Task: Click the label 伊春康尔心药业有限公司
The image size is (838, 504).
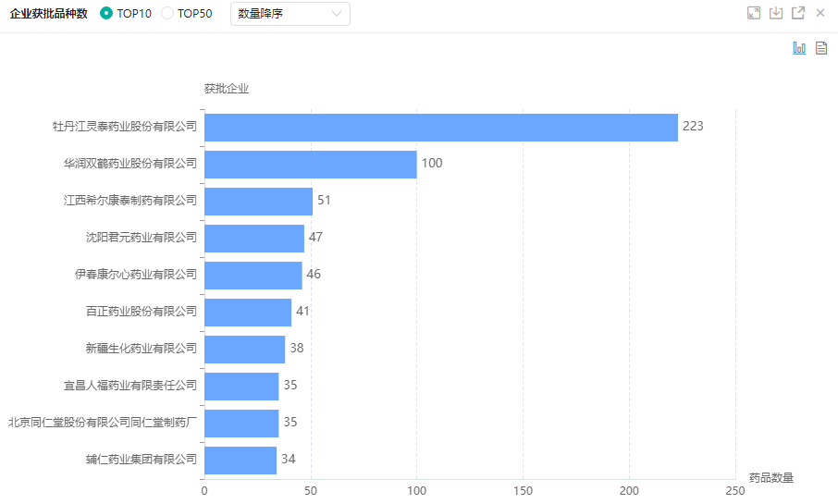Action: 136,274
